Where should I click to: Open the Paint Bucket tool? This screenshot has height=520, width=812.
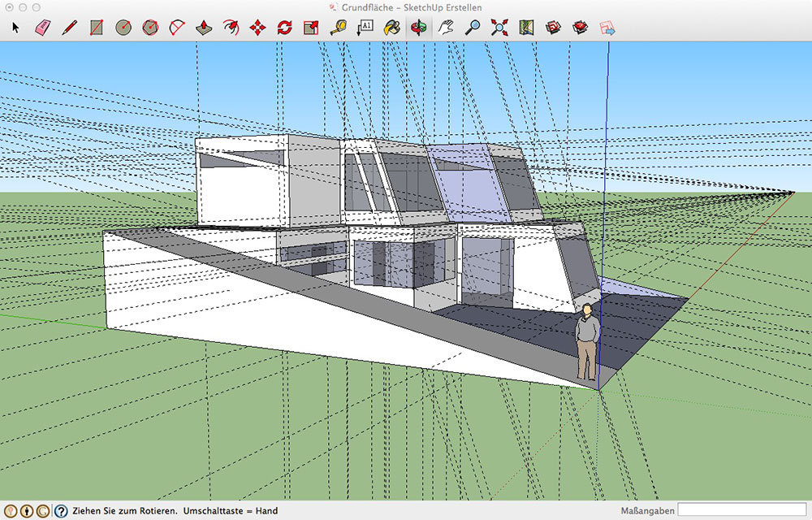coord(391,28)
